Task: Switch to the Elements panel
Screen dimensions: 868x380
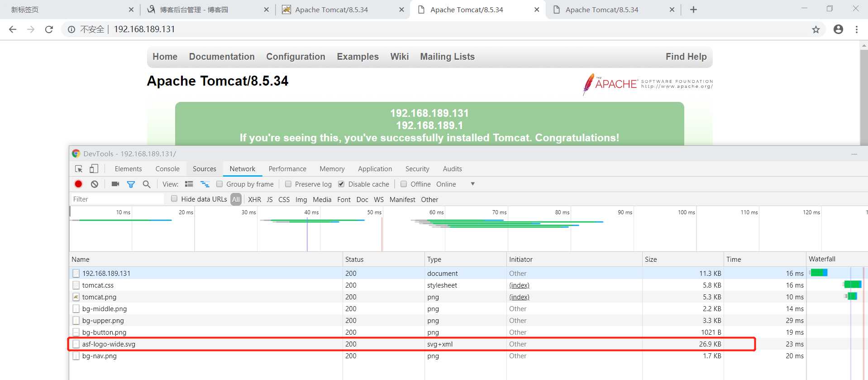Action: coord(128,169)
